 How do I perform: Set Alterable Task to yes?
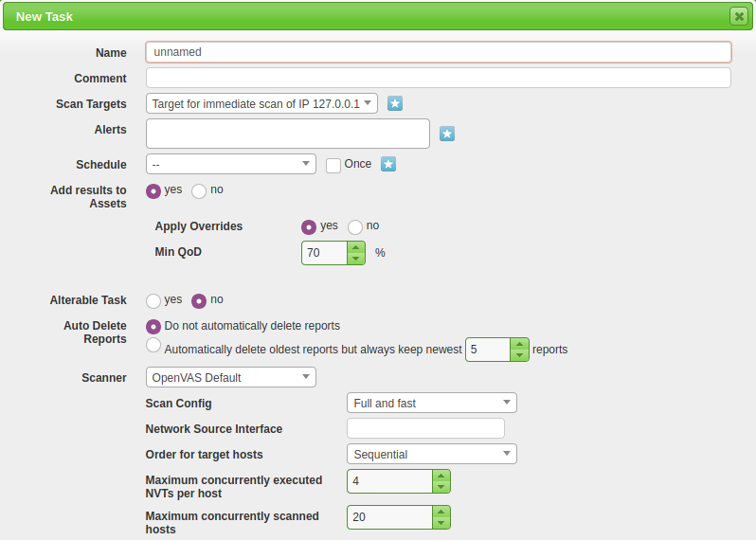tap(153, 300)
